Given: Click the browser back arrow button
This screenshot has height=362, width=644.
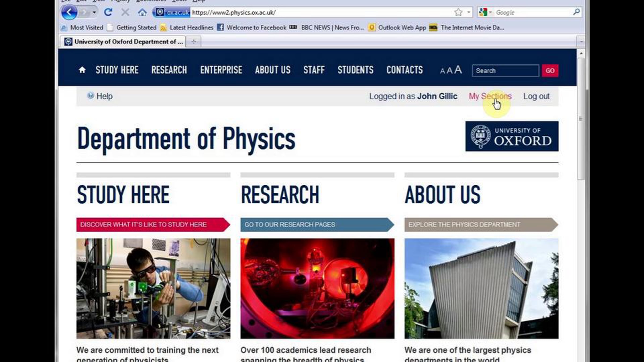Looking at the screenshot, I should pyautogui.click(x=69, y=12).
